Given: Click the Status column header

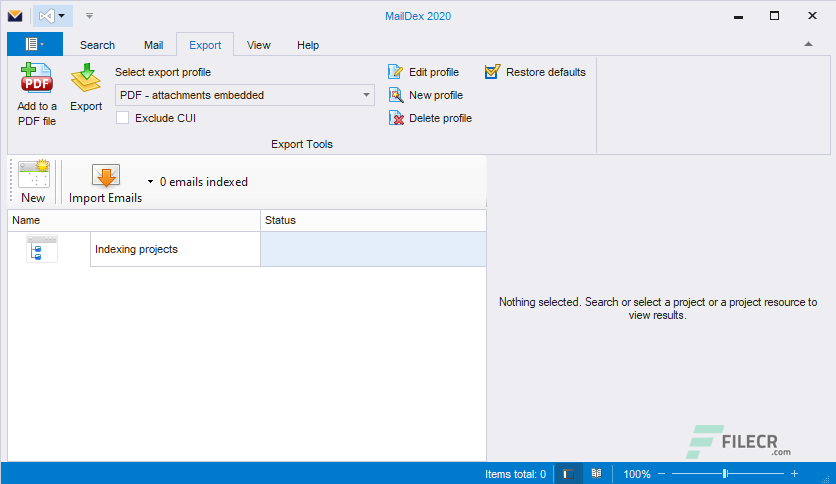Looking at the screenshot, I should click(373, 220).
